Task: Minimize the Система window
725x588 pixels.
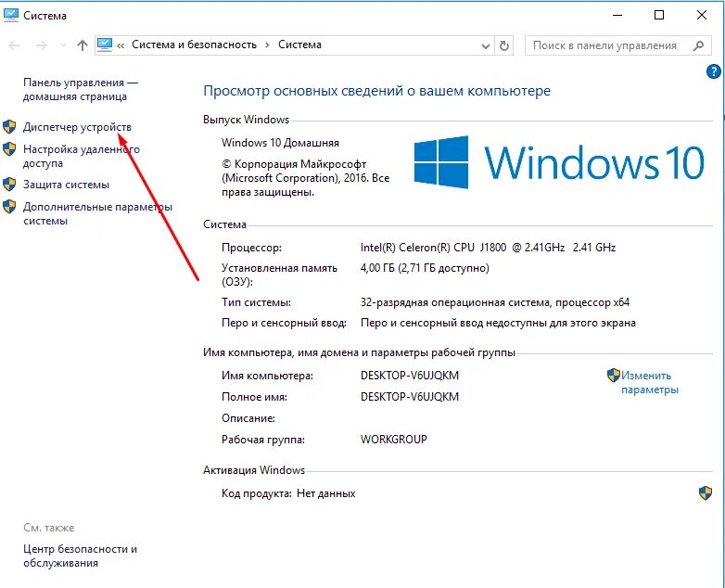Action: click(x=617, y=15)
